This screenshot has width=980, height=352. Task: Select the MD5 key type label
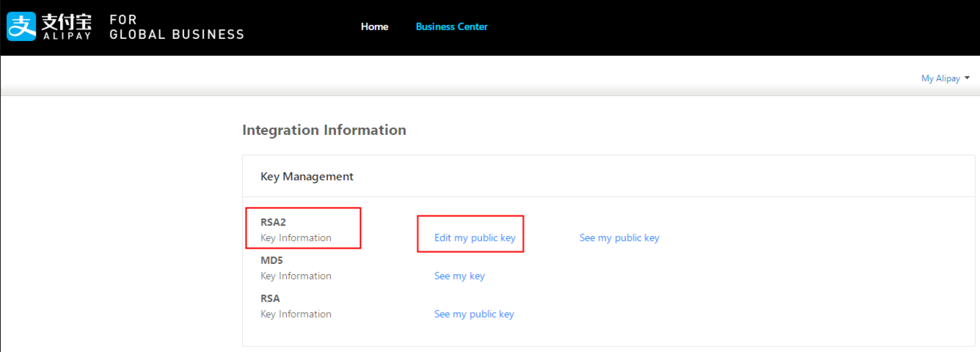click(x=271, y=260)
